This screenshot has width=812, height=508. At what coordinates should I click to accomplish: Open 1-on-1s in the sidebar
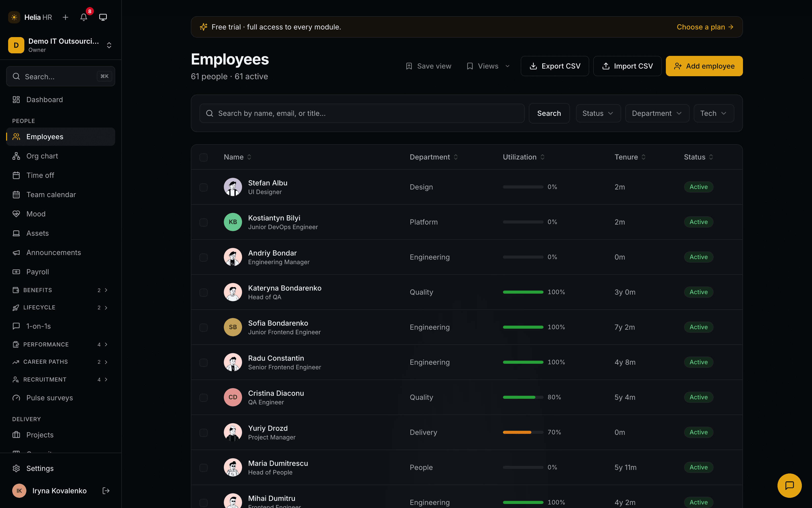click(61, 326)
